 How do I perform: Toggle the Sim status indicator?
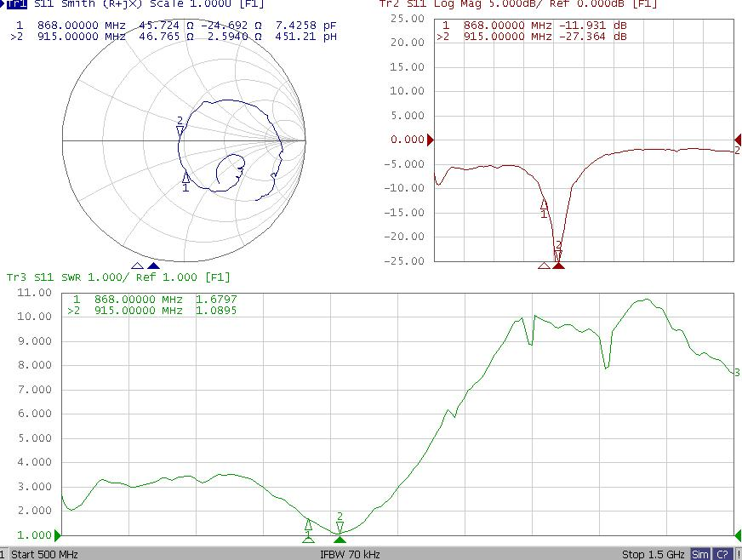click(699, 554)
